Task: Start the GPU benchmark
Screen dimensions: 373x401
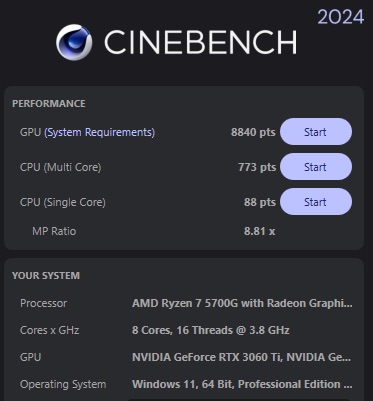Action: (316, 132)
